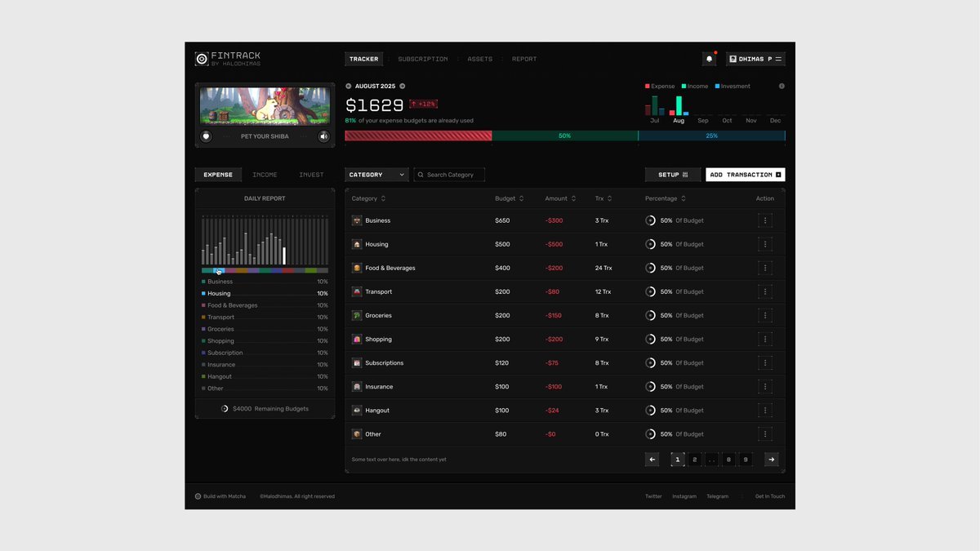The image size is (980, 551).
Task: Expand the Category filter dropdown
Action: tap(376, 175)
